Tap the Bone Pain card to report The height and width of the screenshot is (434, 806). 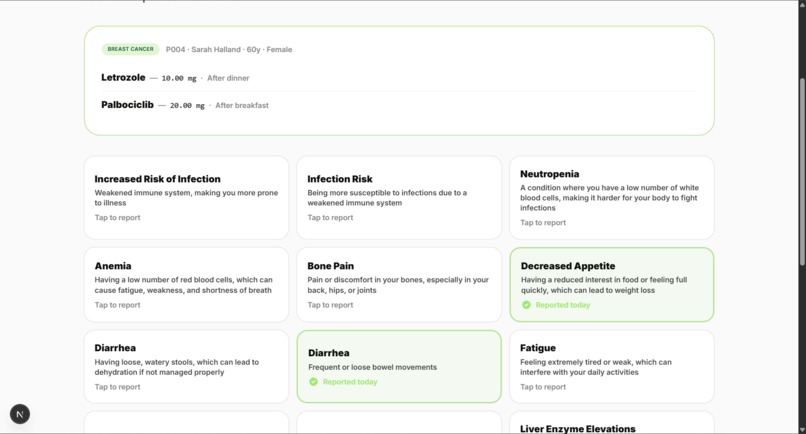pos(399,285)
